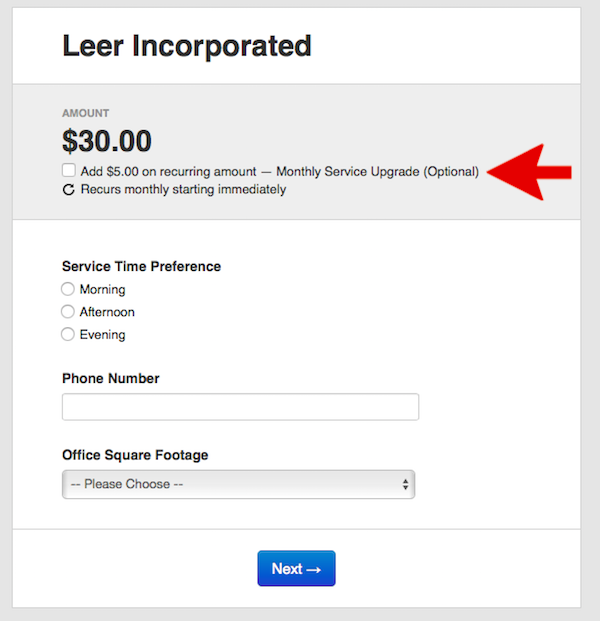The width and height of the screenshot is (600, 621).
Task: Click the up/down arrows on the Please Choose select
Action: point(405,484)
